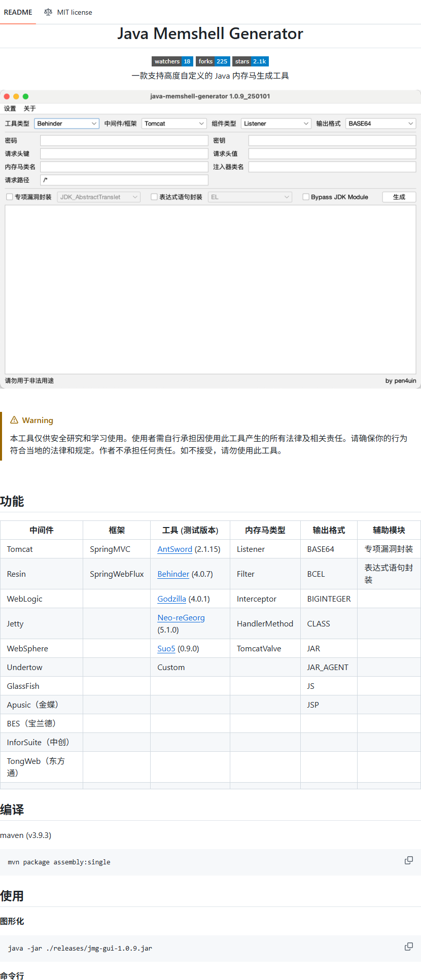Click inside the large output text area

pyautogui.click(x=210, y=290)
